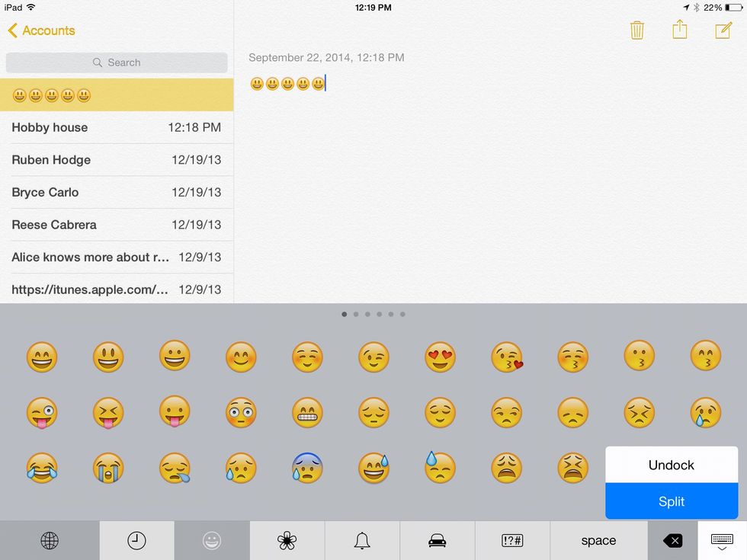The height and width of the screenshot is (560, 747).
Task: Select Undock from the keyboard menu
Action: [672, 465]
